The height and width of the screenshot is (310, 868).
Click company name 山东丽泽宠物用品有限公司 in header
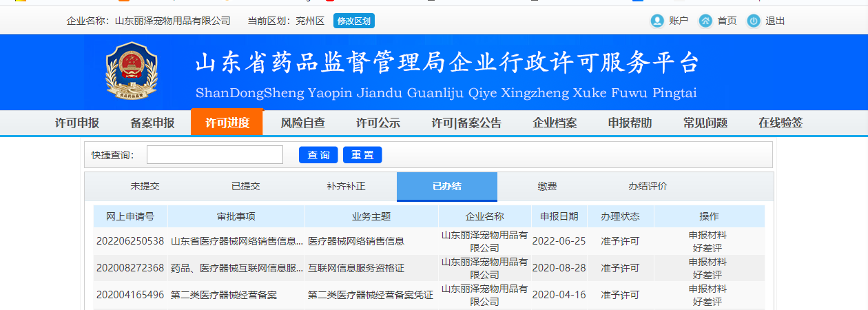(173, 21)
